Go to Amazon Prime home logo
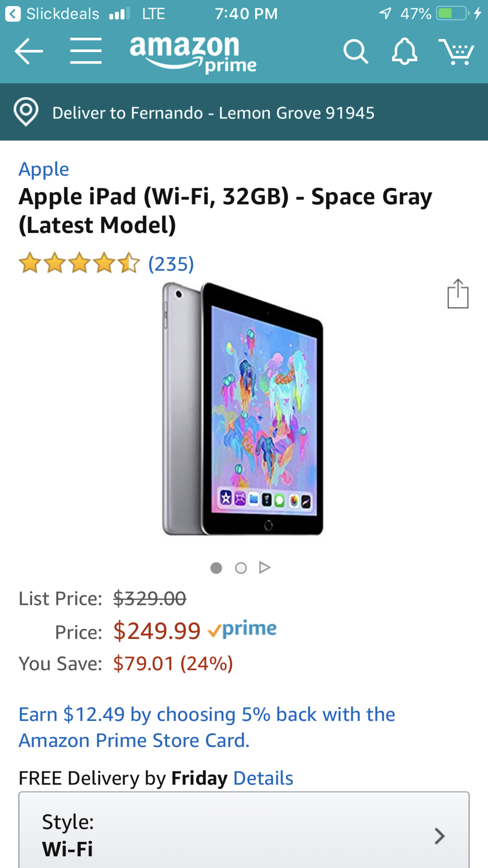 [x=193, y=54]
